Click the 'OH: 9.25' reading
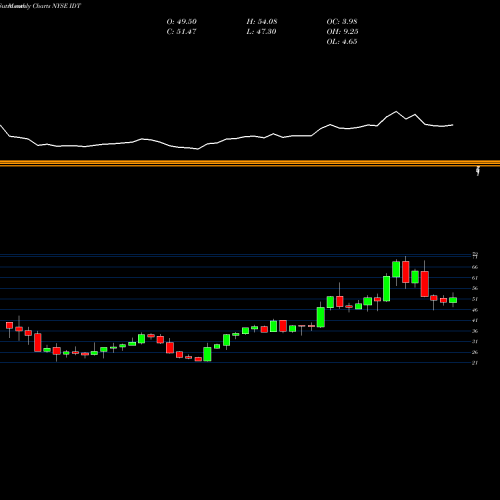This screenshot has height=500, width=500. (342, 32)
